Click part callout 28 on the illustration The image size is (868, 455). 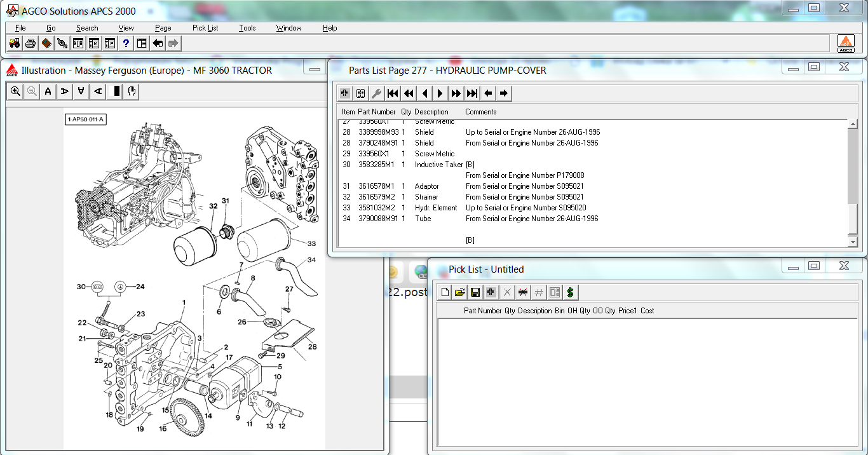coord(312,347)
